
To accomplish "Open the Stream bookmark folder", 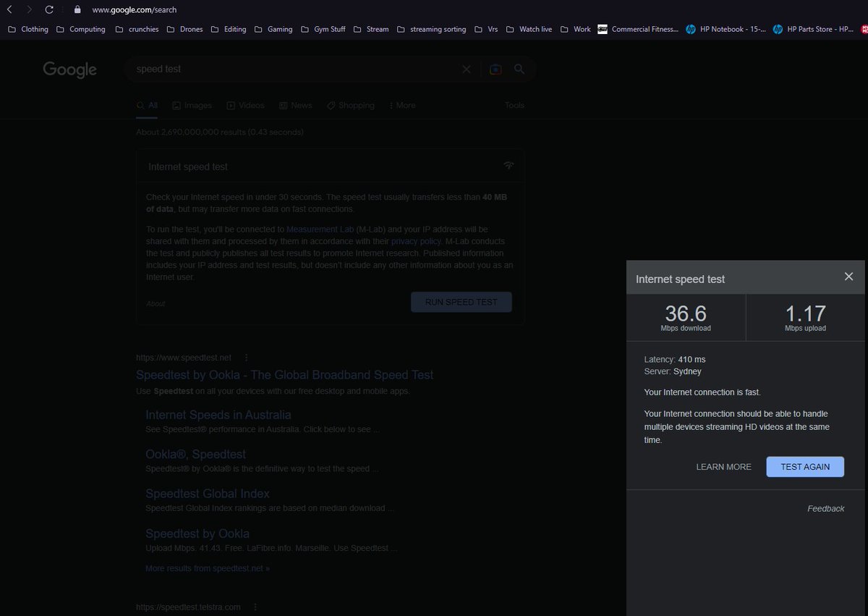I will click(370, 30).
